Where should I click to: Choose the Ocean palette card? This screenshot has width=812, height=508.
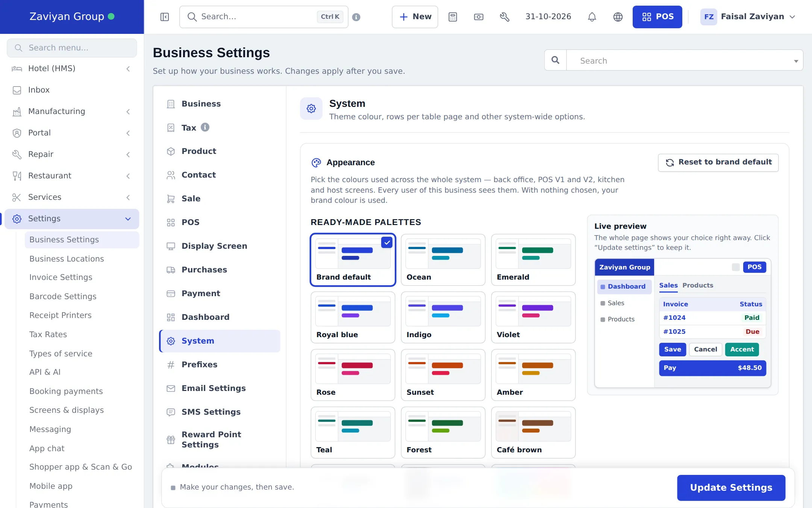pos(443,260)
